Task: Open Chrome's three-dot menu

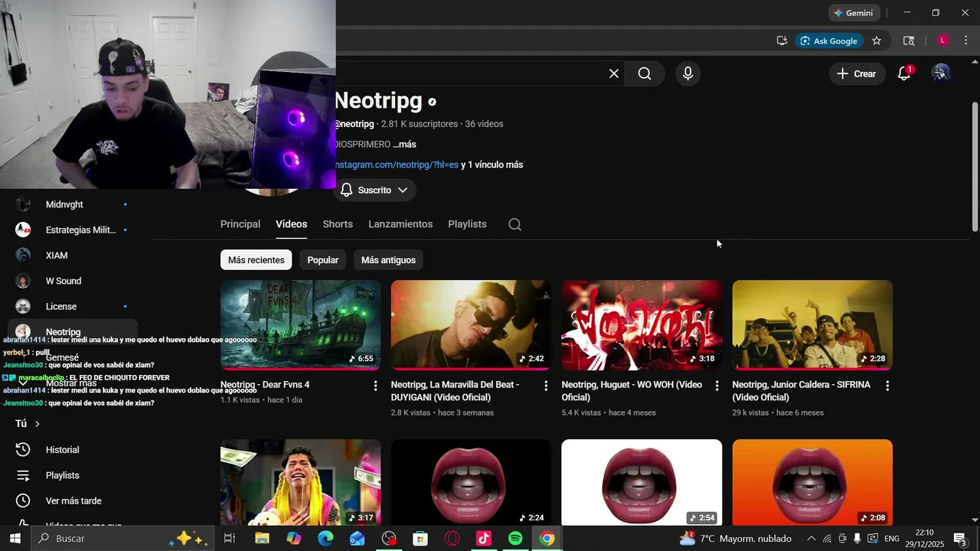Action: (967, 41)
